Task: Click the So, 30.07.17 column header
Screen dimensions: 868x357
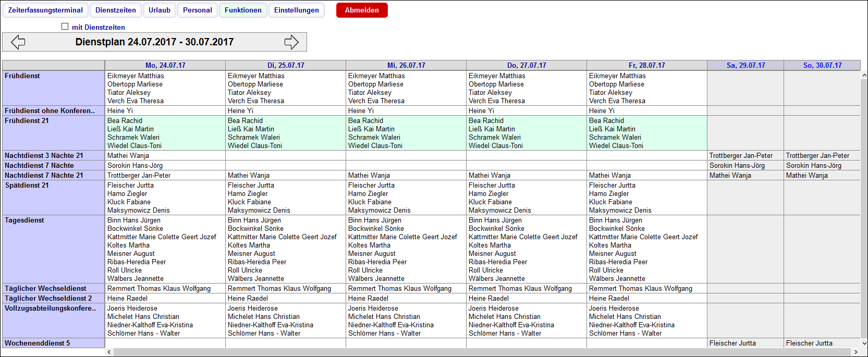Action: coord(822,66)
